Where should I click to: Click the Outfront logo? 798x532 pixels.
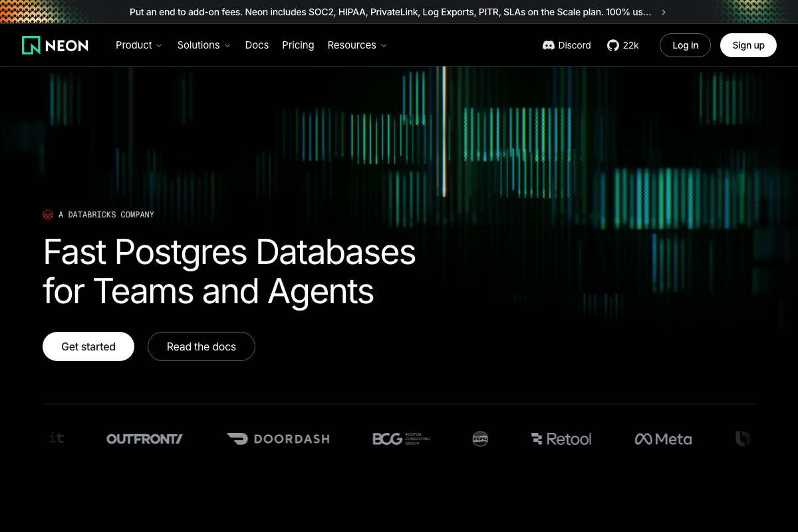[x=144, y=439]
